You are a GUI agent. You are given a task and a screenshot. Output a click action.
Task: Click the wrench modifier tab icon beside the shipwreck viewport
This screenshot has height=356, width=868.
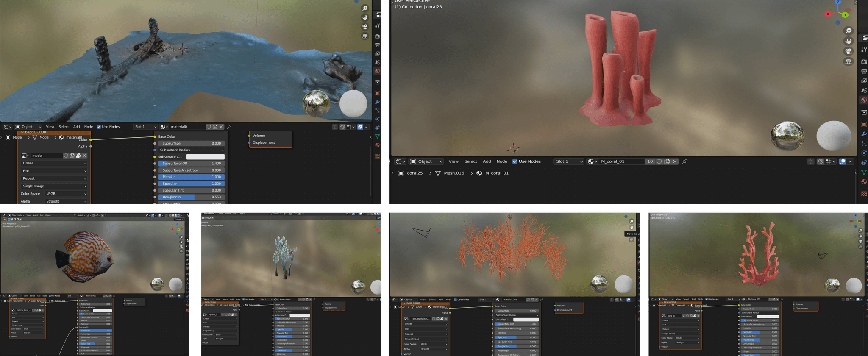pos(377,102)
